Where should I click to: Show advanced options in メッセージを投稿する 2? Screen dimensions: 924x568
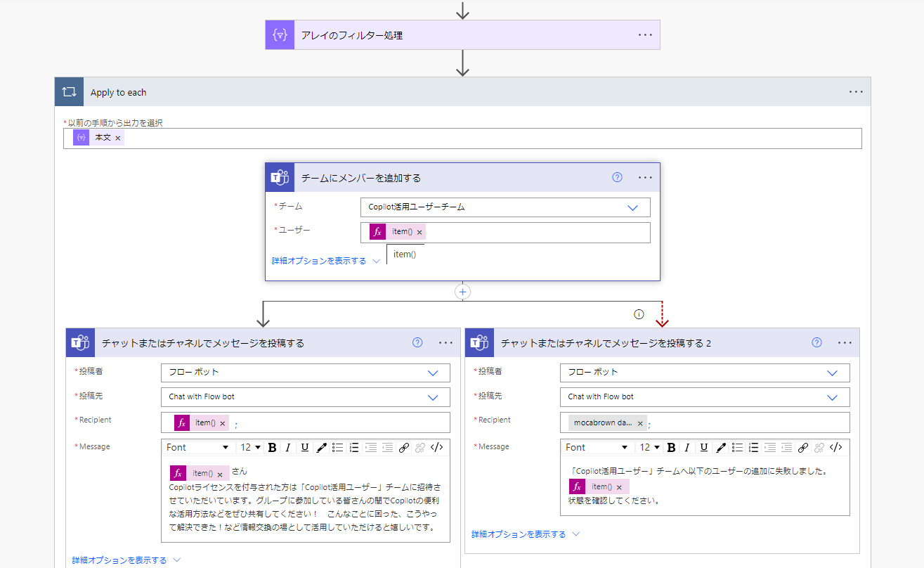click(x=526, y=534)
